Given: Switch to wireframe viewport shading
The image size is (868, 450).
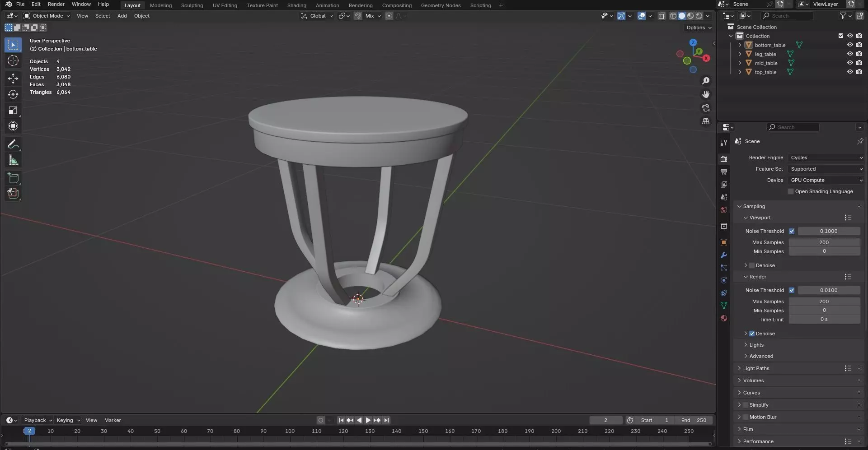Looking at the screenshot, I should point(673,16).
